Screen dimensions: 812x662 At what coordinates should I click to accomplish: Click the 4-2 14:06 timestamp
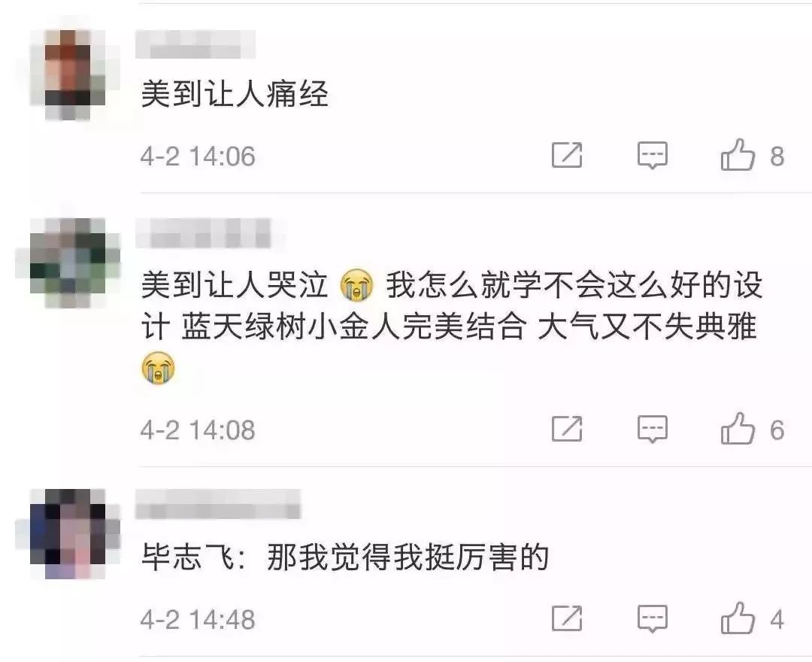[198, 156]
